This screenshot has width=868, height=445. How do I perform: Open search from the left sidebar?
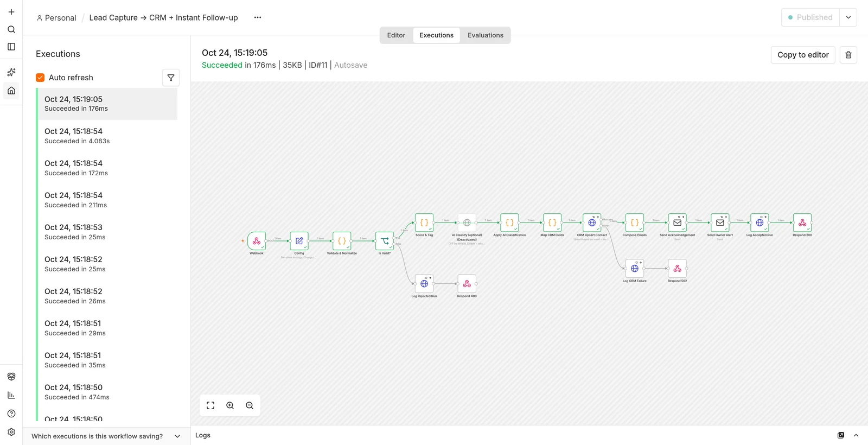click(x=11, y=29)
